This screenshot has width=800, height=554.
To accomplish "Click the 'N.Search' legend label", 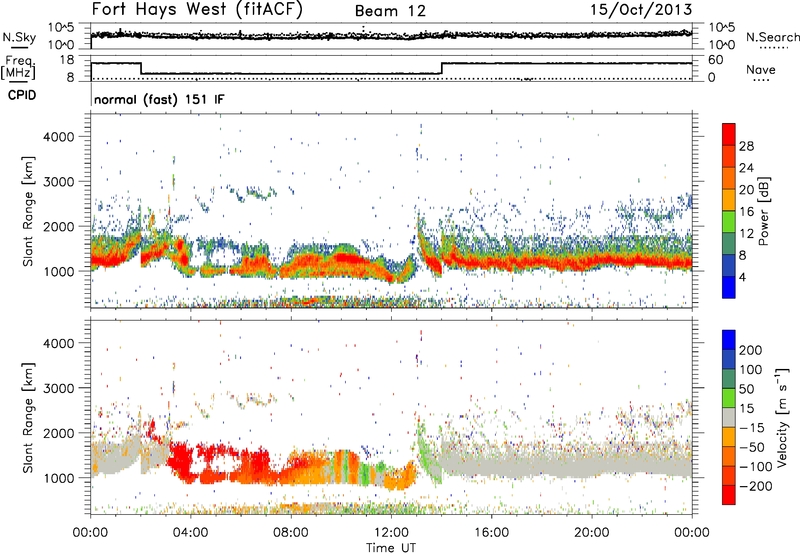I will pos(772,37).
